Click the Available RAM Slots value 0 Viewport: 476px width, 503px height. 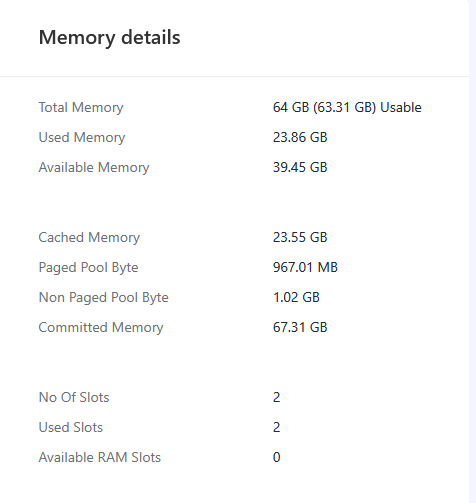[276, 457]
